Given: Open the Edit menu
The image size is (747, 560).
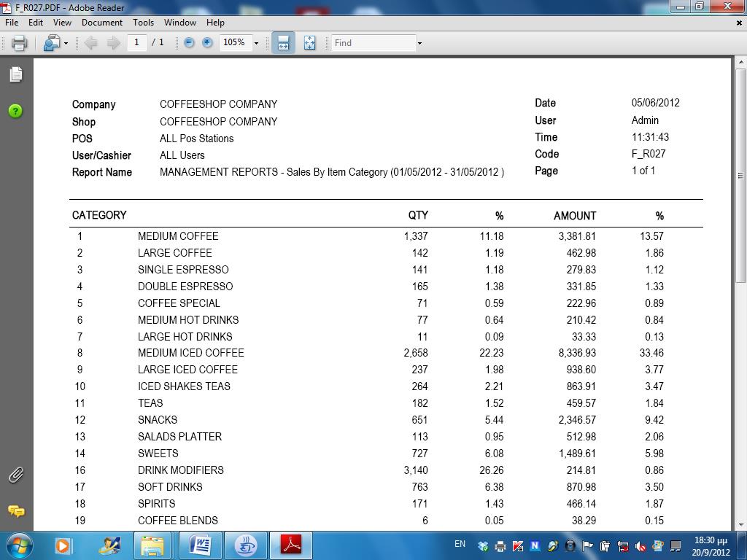Looking at the screenshot, I should pyautogui.click(x=36, y=23).
